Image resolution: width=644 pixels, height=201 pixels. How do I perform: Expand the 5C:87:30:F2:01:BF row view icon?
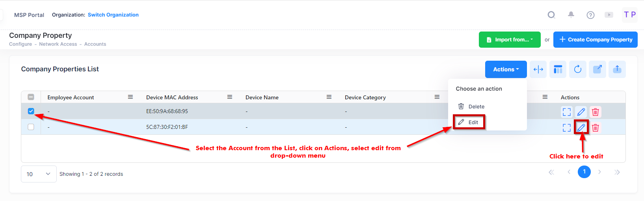tap(566, 128)
